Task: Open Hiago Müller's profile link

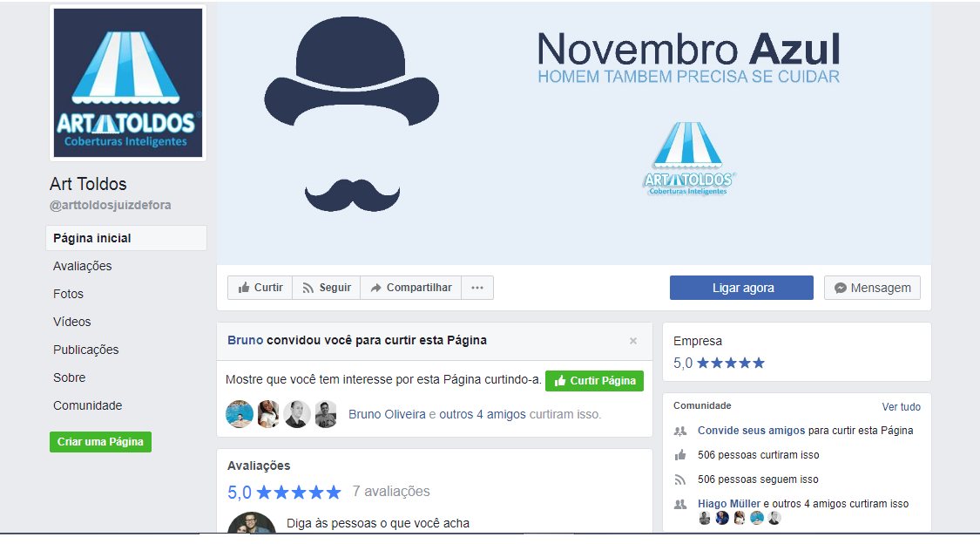Action: pyautogui.click(x=728, y=504)
